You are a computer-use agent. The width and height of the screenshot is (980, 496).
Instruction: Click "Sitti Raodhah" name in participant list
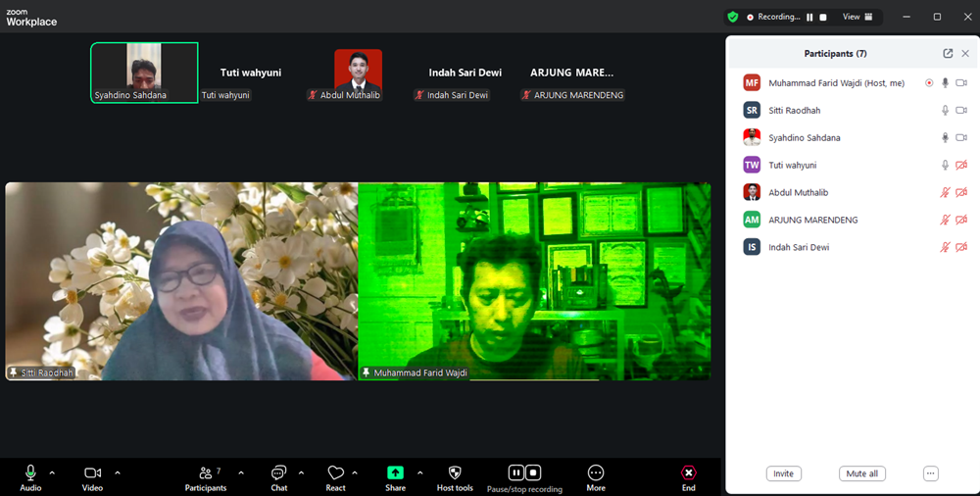(x=795, y=110)
